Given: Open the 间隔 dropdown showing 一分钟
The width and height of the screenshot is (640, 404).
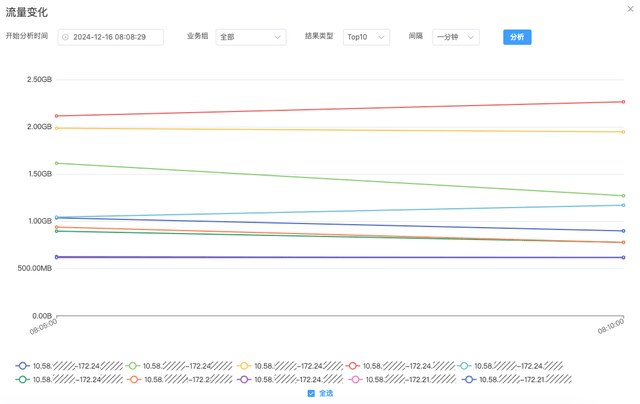Looking at the screenshot, I should point(456,37).
